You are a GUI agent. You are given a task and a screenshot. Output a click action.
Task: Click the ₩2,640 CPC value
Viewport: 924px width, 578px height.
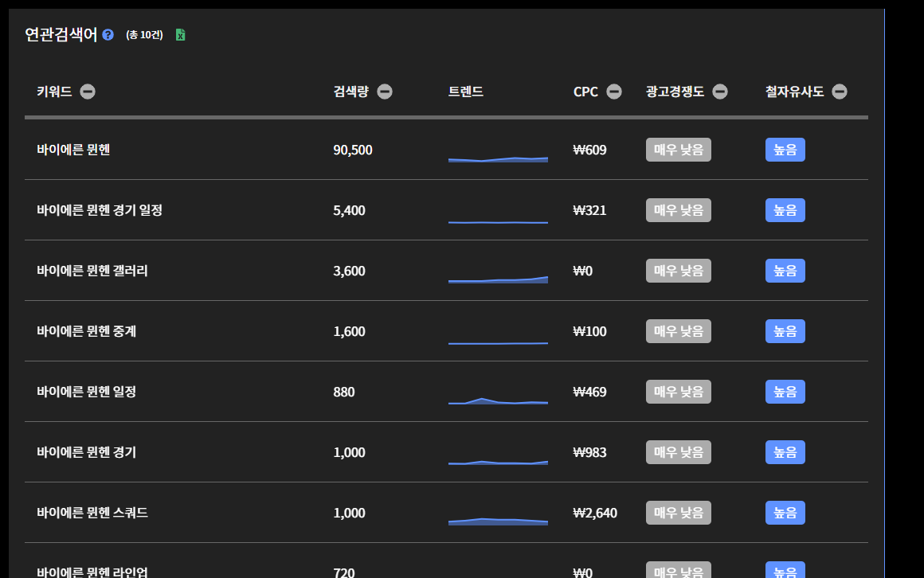click(x=595, y=513)
